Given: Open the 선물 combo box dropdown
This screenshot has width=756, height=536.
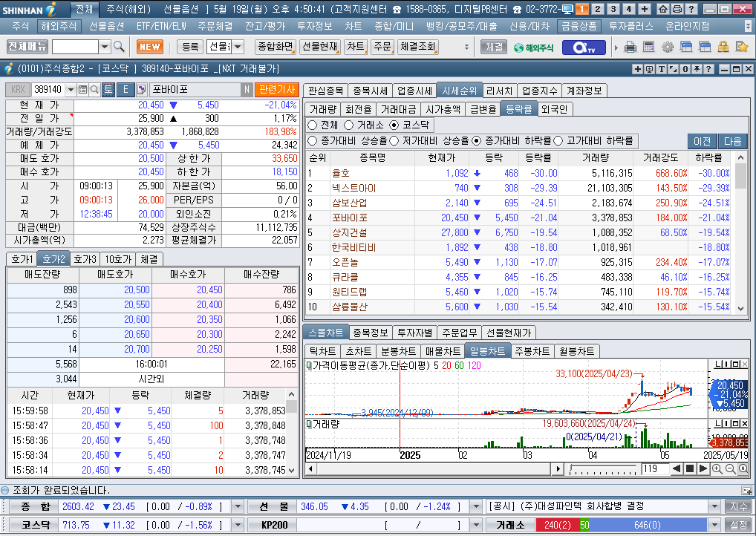Looking at the screenshot, I should pos(238,47).
